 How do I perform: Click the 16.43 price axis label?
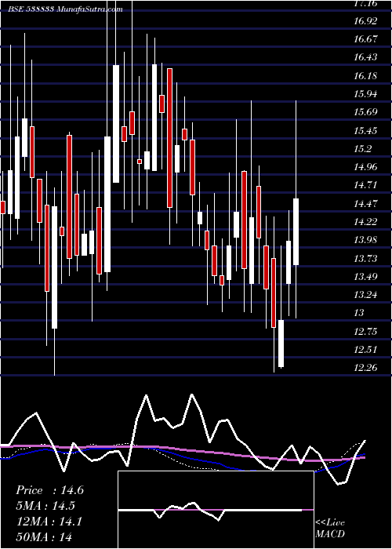tap(365, 57)
